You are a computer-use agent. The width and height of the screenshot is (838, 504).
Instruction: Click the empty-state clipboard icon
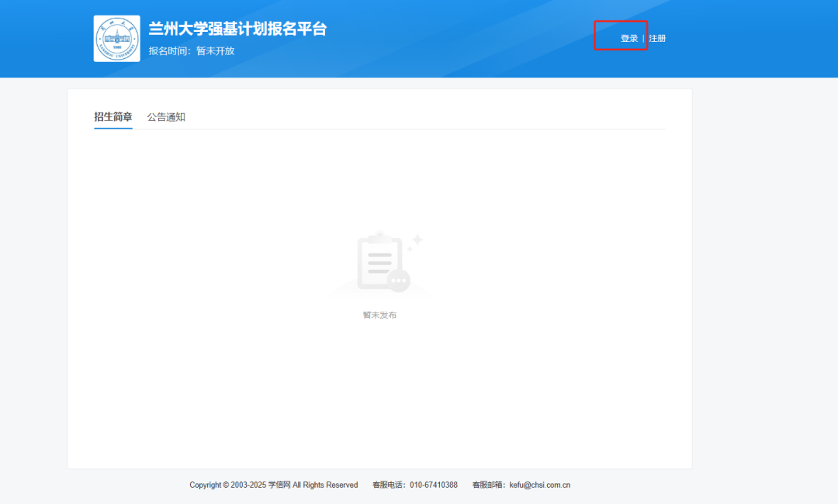click(379, 262)
